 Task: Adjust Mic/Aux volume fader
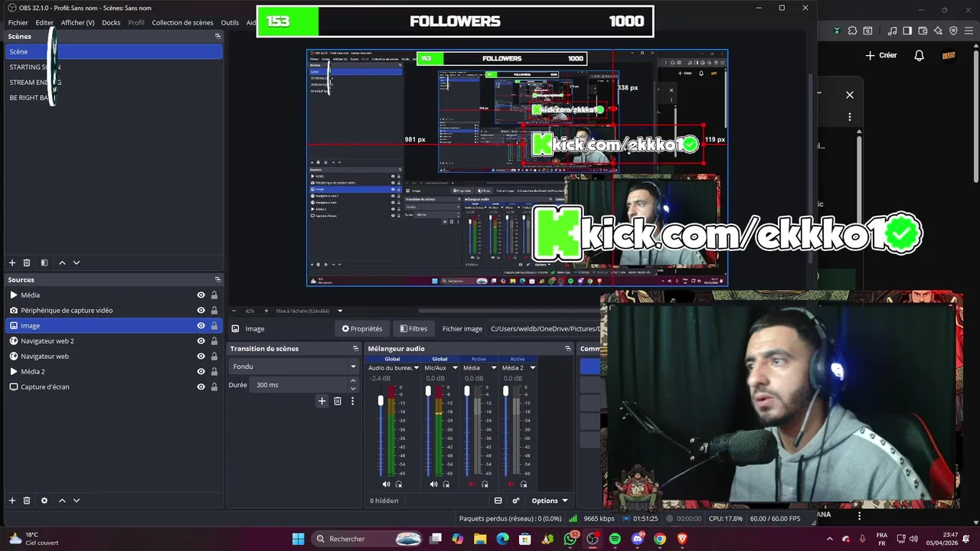(x=428, y=391)
